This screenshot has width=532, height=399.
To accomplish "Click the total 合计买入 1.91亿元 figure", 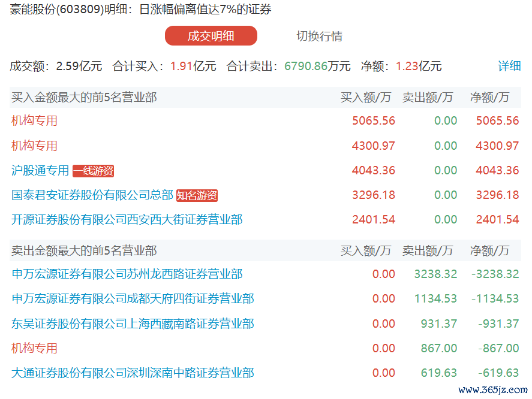I will point(193,66).
